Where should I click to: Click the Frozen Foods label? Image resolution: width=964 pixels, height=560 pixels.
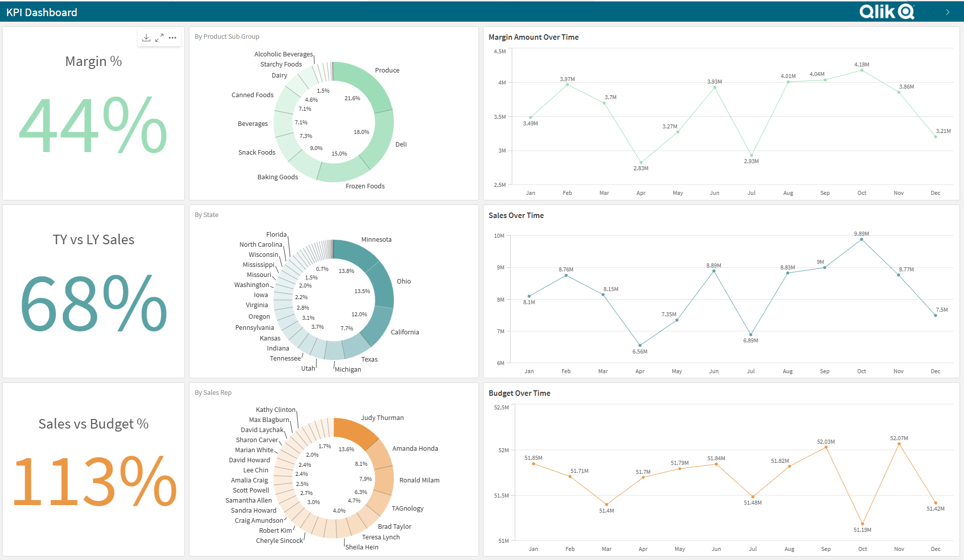(365, 186)
